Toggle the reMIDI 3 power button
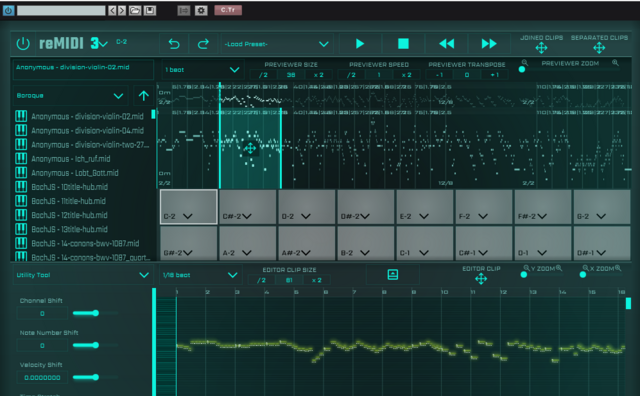The image size is (640, 396). point(23,44)
